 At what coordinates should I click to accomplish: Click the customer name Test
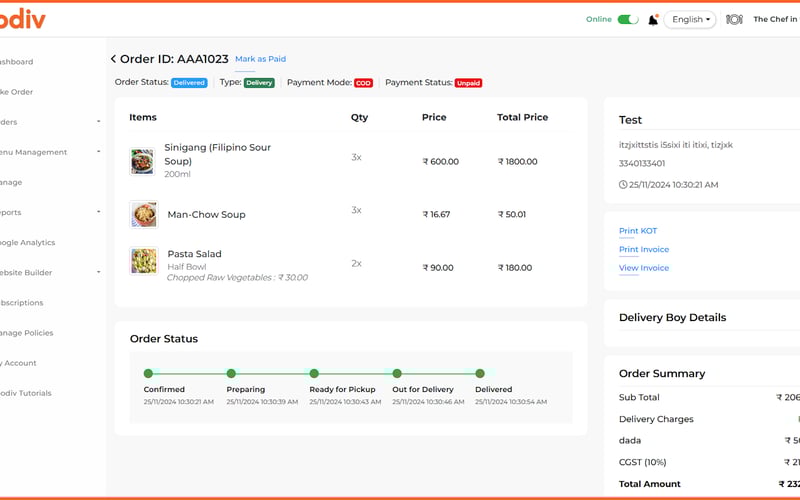pyautogui.click(x=630, y=120)
